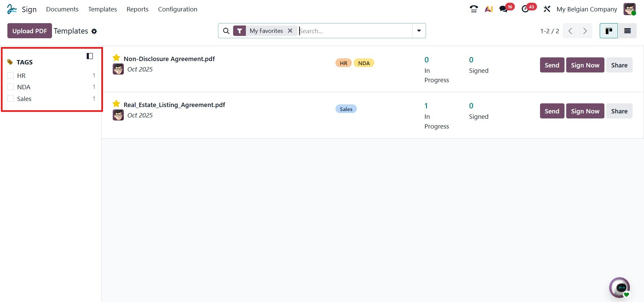Open the user avatar menu
The width and height of the screenshot is (644, 302).
pyautogui.click(x=629, y=9)
